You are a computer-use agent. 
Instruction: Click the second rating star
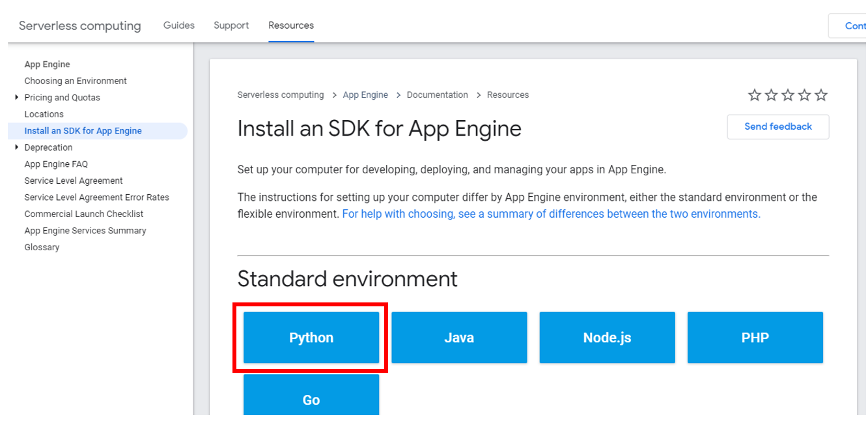[x=772, y=95]
